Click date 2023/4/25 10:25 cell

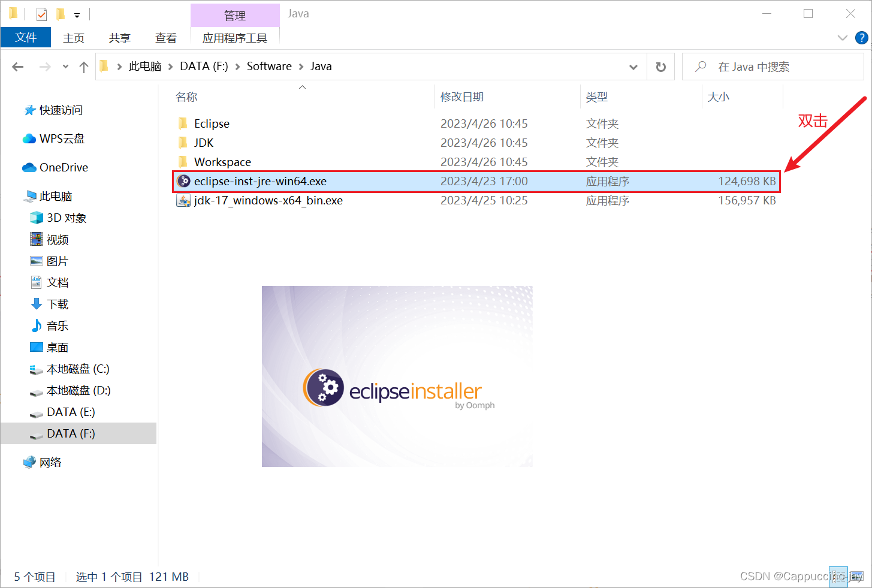(x=484, y=200)
